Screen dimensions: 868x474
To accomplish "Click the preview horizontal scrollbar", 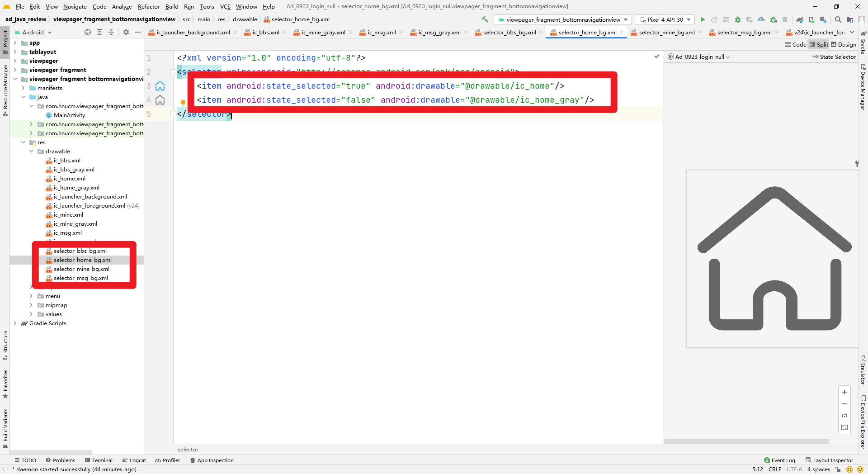I will click(x=746, y=441).
